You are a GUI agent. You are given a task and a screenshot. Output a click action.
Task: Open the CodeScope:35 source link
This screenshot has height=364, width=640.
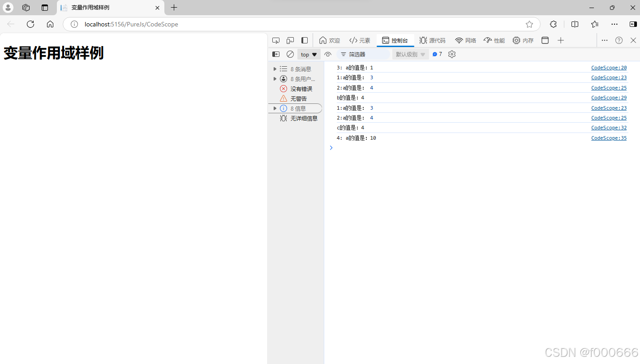(x=609, y=138)
